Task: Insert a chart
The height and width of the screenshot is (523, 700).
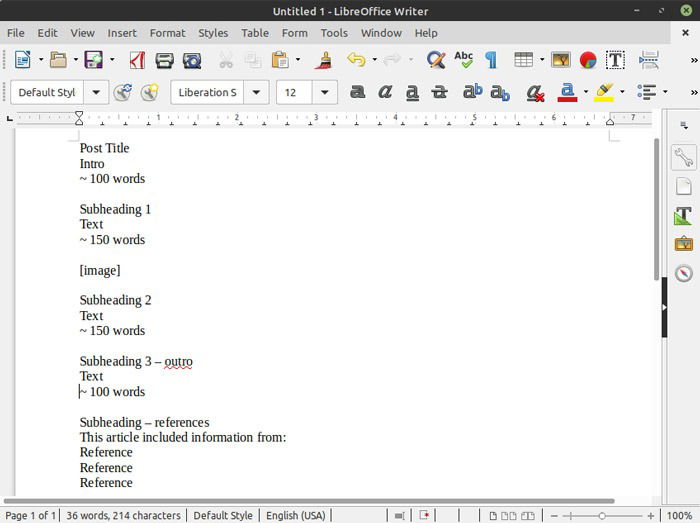Action: click(588, 60)
